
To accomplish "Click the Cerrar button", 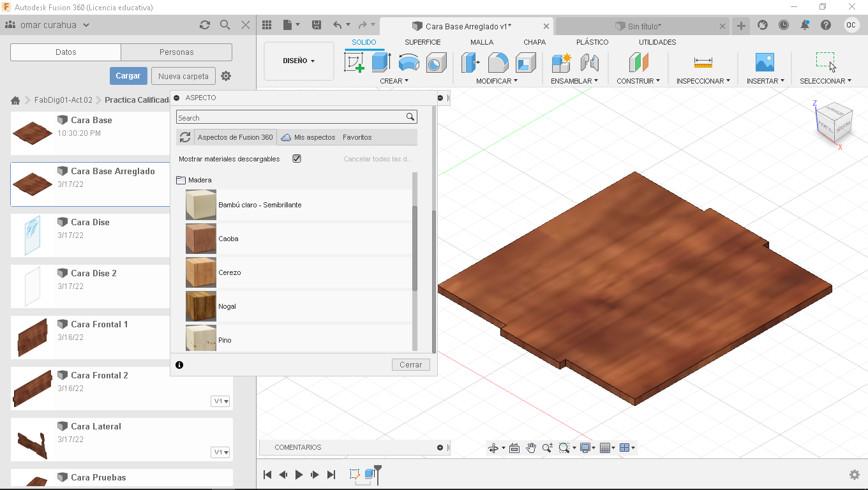I will (x=410, y=365).
